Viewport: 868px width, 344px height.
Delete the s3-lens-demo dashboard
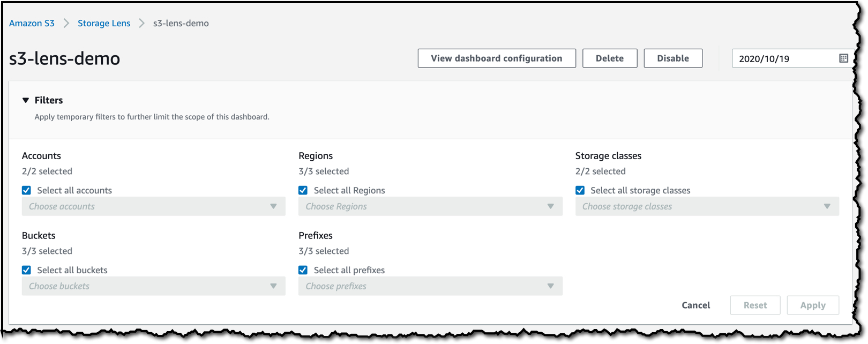tap(610, 58)
